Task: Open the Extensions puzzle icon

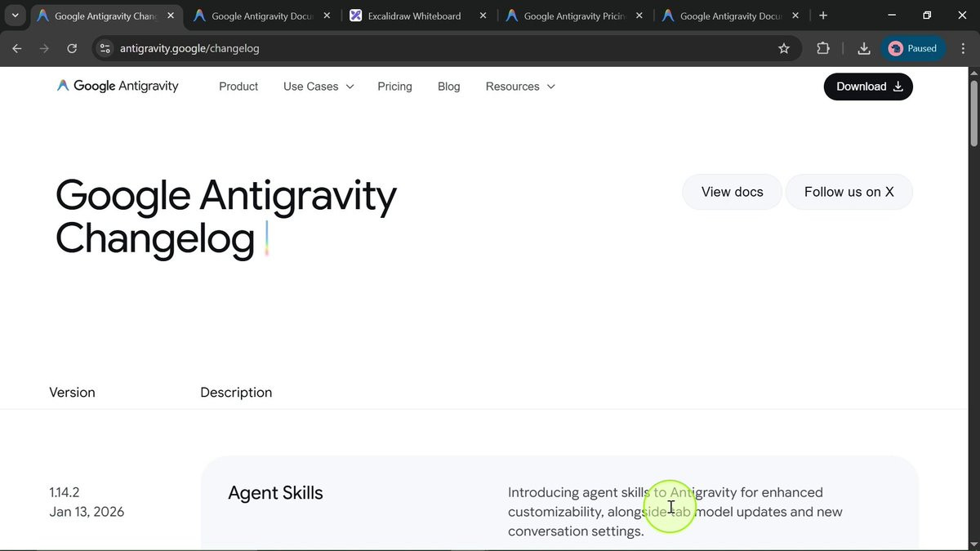Action: tap(823, 48)
